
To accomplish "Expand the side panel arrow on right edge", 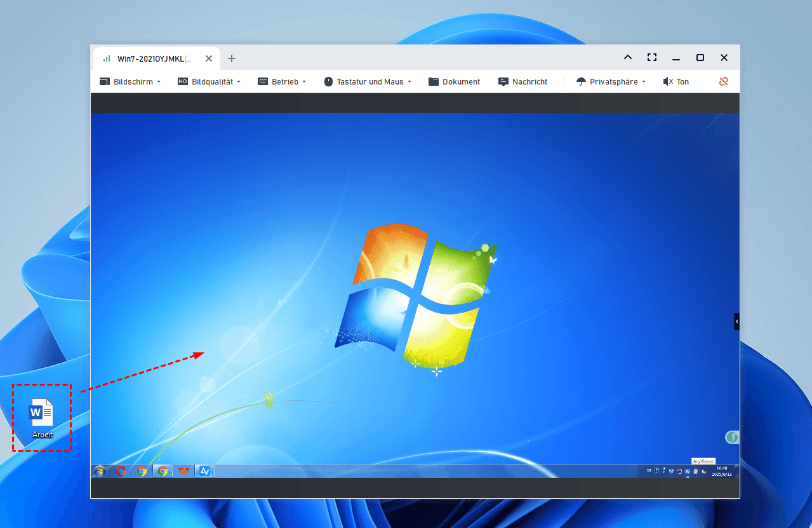I will click(x=737, y=322).
